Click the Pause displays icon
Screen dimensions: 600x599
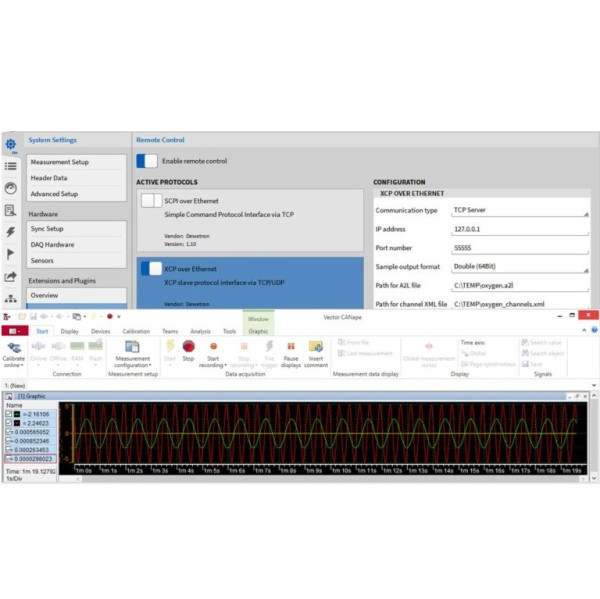tap(290, 346)
